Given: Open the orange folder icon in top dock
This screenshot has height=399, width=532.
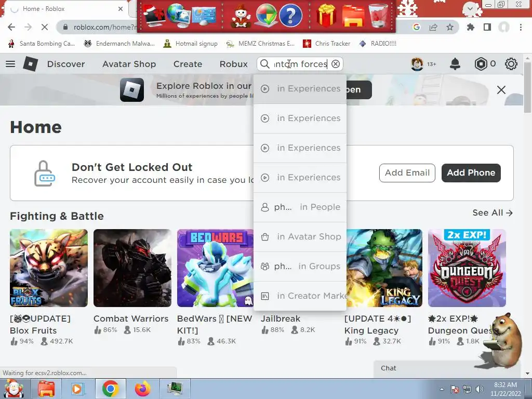Looking at the screenshot, I should (x=353, y=16).
